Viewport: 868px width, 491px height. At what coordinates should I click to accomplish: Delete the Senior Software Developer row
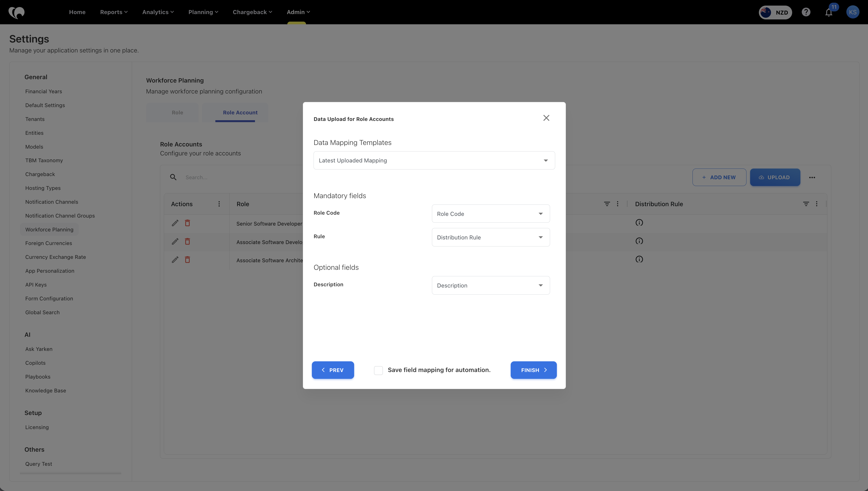(187, 223)
